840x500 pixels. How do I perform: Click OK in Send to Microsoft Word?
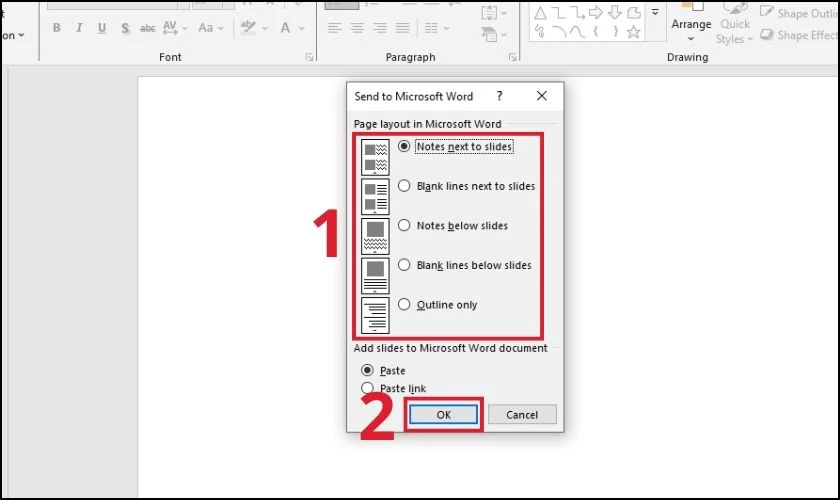pos(443,414)
